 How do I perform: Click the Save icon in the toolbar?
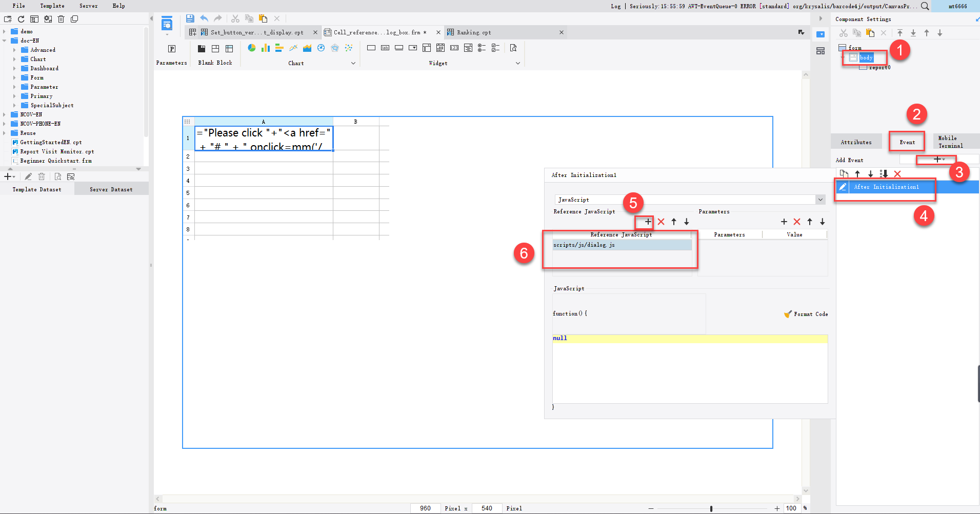[190, 18]
